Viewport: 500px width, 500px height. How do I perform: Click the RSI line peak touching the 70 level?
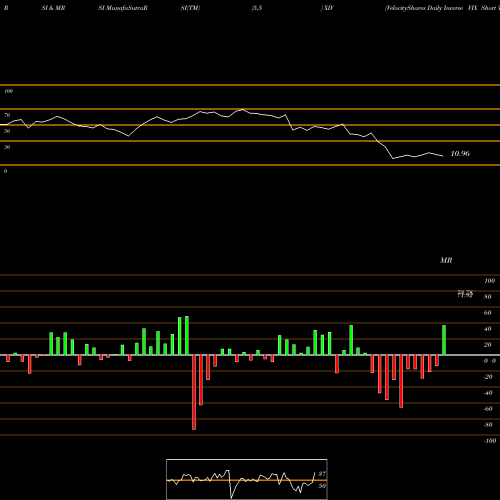243,109
